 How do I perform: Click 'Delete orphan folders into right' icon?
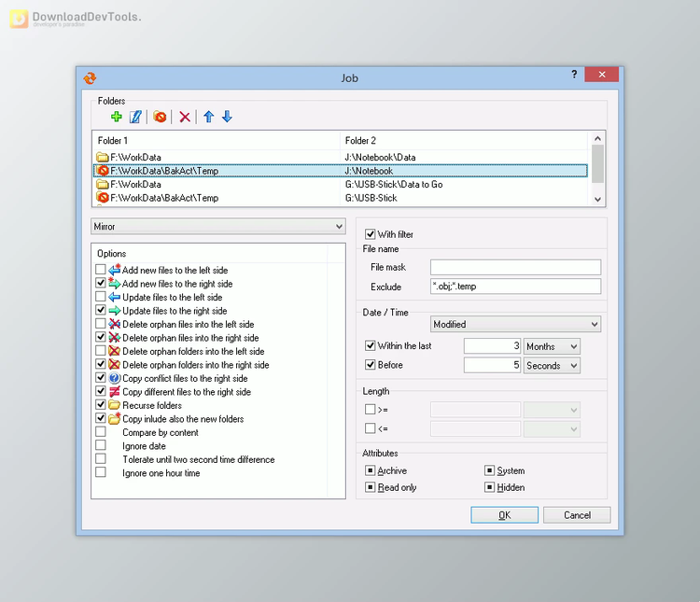(x=115, y=364)
